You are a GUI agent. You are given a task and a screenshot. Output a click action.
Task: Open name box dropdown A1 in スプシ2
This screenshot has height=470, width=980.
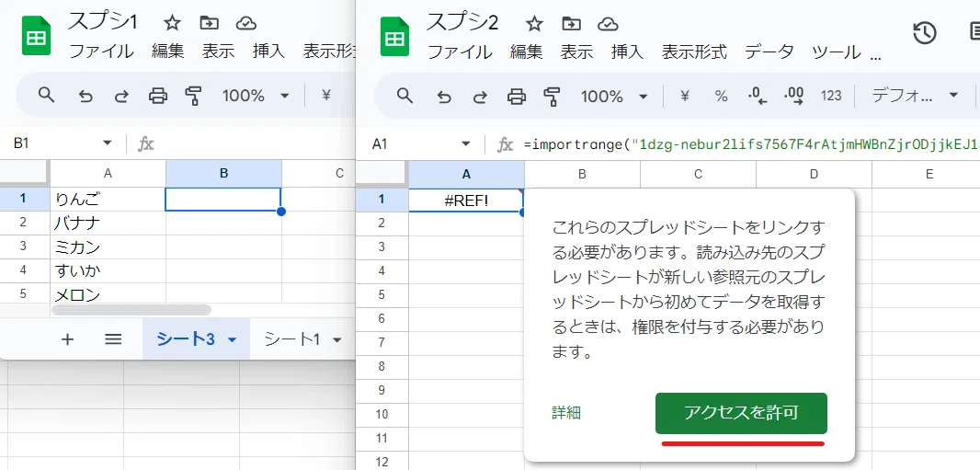coord(465,144)
